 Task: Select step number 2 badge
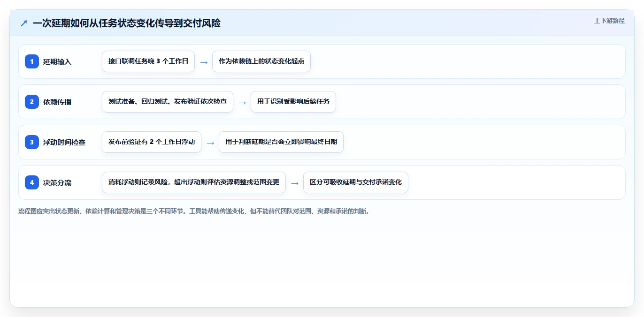(32, 102)
